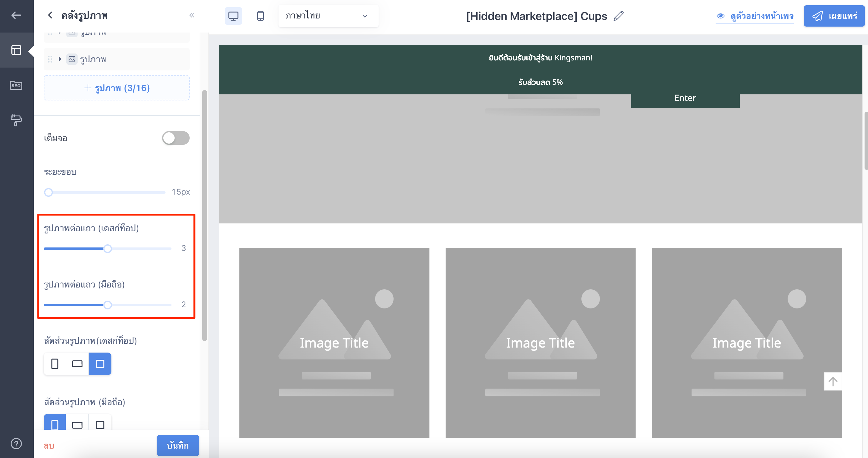Open the SEO settings icon
The height and width of the screenshot is (458, 868).
click(16, 85)
